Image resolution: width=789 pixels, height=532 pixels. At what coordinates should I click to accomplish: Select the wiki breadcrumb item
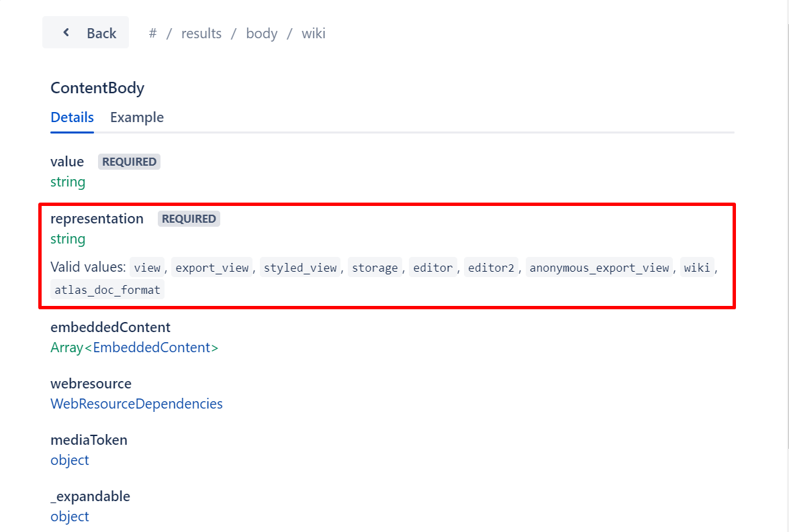point(313,33)
